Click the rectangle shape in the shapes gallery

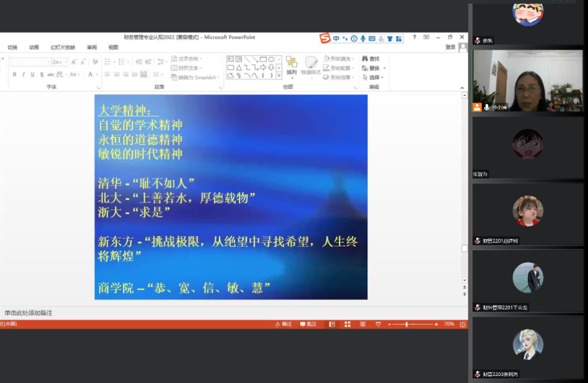pos(263,59)
